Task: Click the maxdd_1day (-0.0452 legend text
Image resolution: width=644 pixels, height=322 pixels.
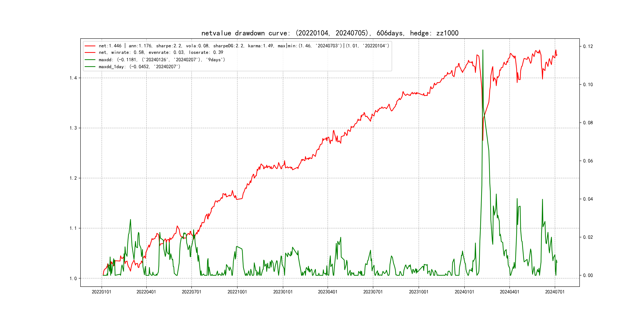Action: point(140,67)
